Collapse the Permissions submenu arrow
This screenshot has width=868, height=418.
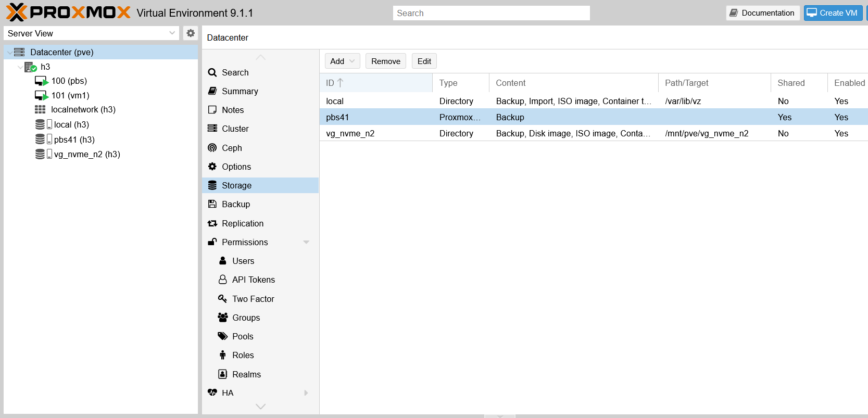306,242
